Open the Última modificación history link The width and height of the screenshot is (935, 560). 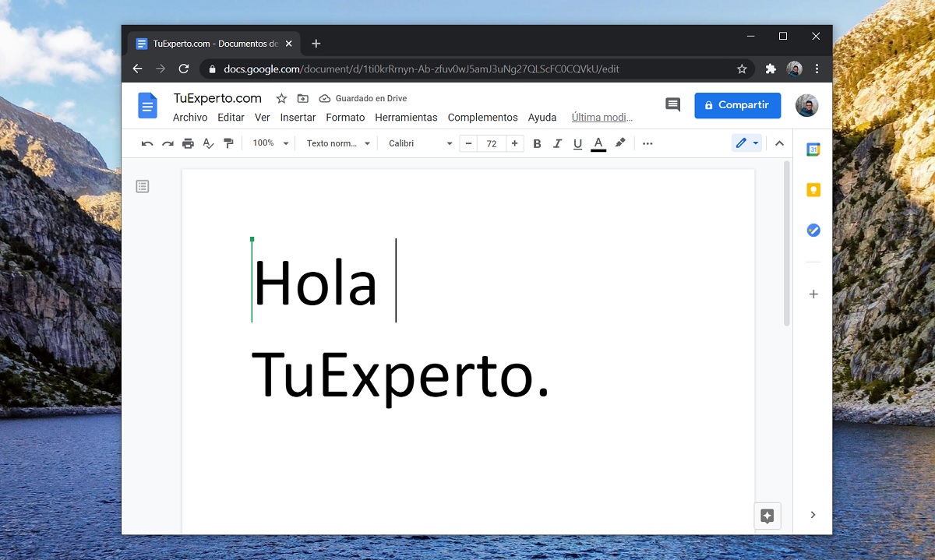[602, 118]
